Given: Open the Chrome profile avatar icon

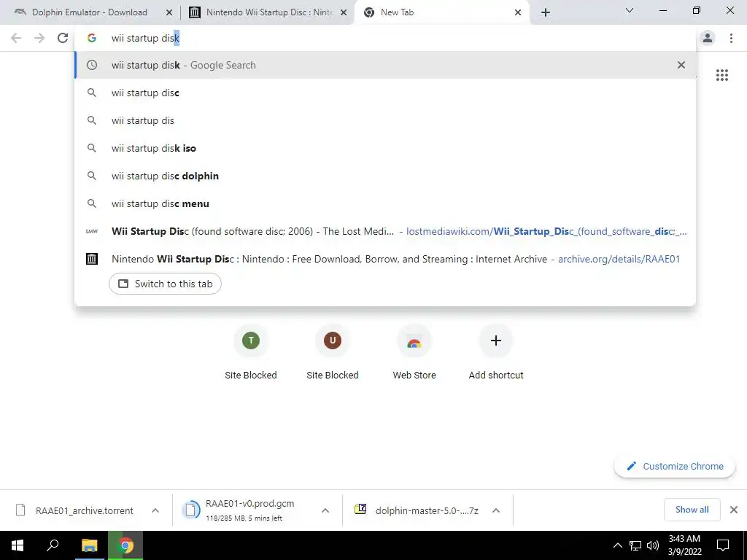Looking at the screenshot, I should click(708, 38).
